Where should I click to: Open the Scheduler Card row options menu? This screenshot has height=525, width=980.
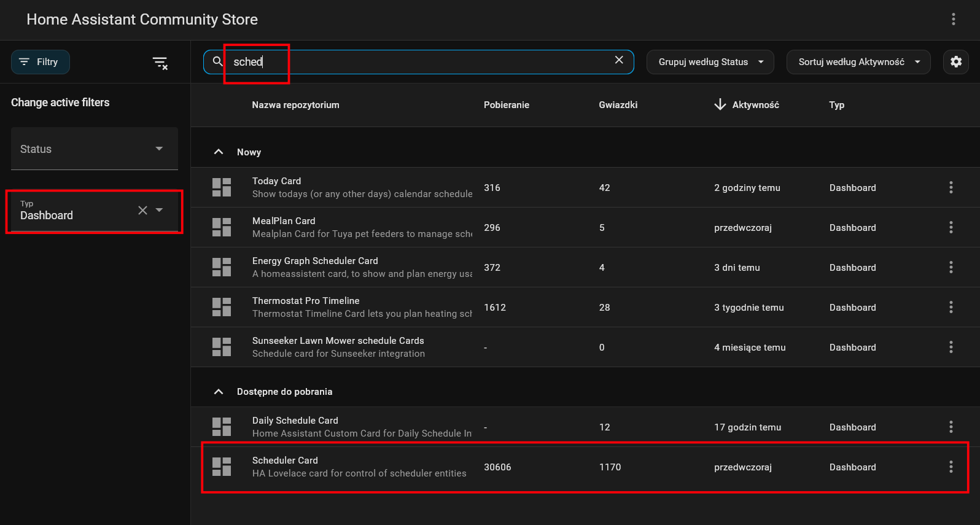pos(951,467)
